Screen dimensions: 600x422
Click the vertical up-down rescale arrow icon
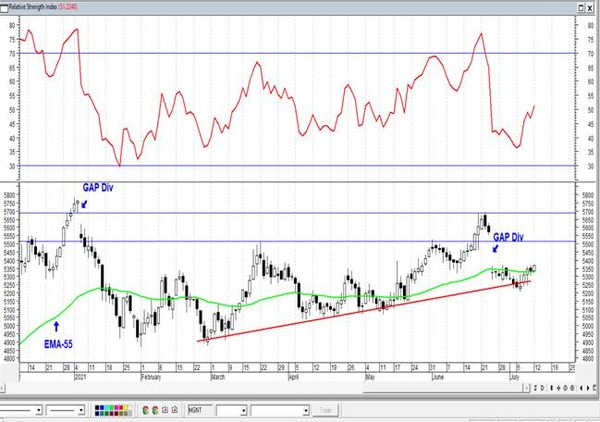pos(551,388)
